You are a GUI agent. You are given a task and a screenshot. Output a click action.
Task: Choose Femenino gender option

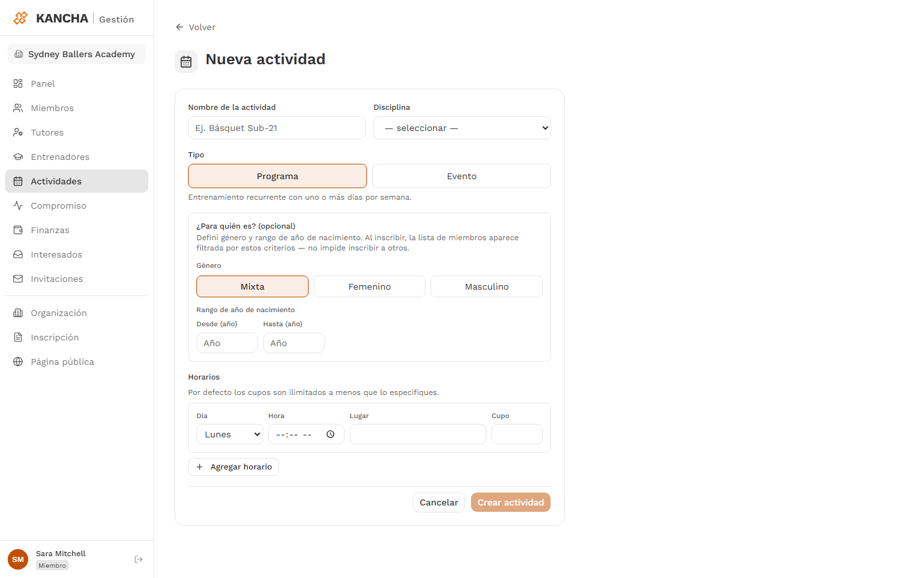click(370, 286)
